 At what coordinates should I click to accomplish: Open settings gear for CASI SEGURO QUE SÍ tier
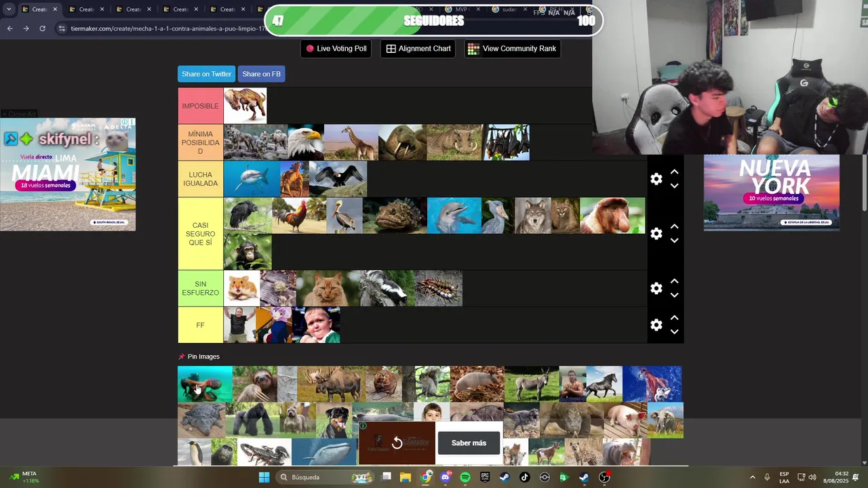tap(656, 234)
